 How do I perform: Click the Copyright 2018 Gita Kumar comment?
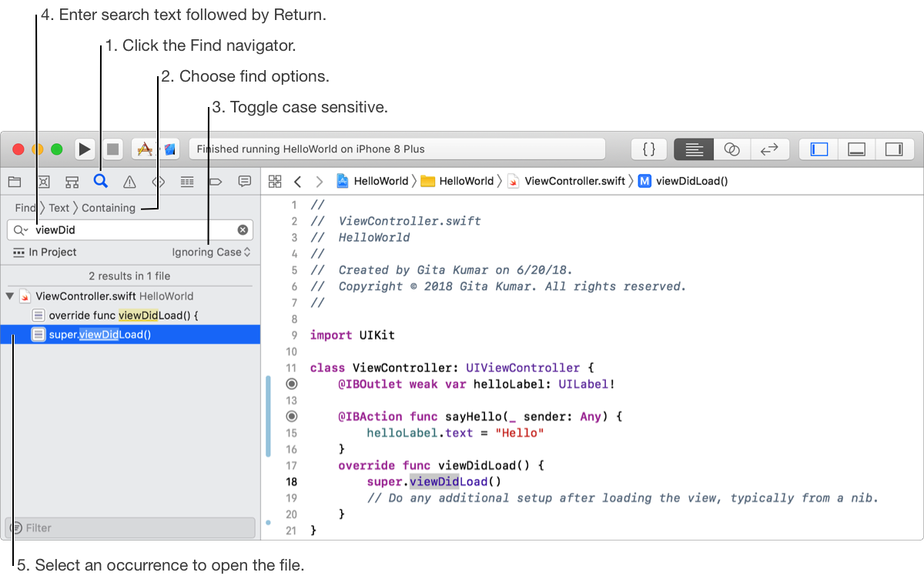(x=497, y=286)
